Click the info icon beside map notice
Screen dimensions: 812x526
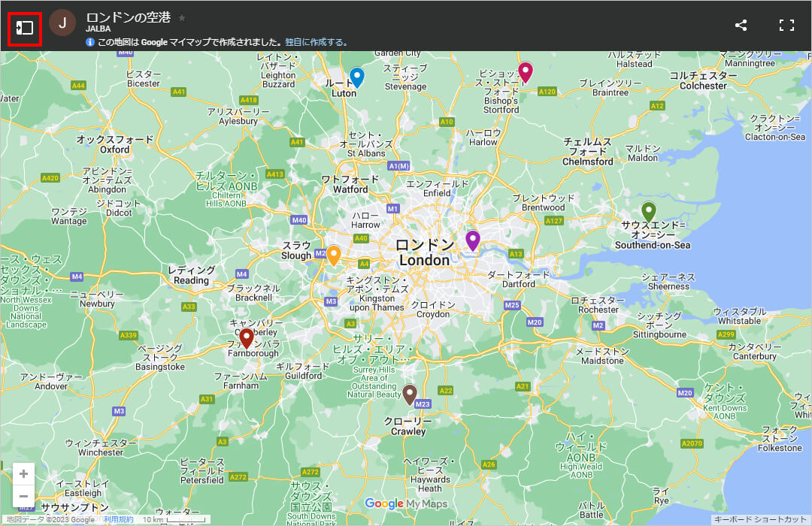(x=90, y=43)
